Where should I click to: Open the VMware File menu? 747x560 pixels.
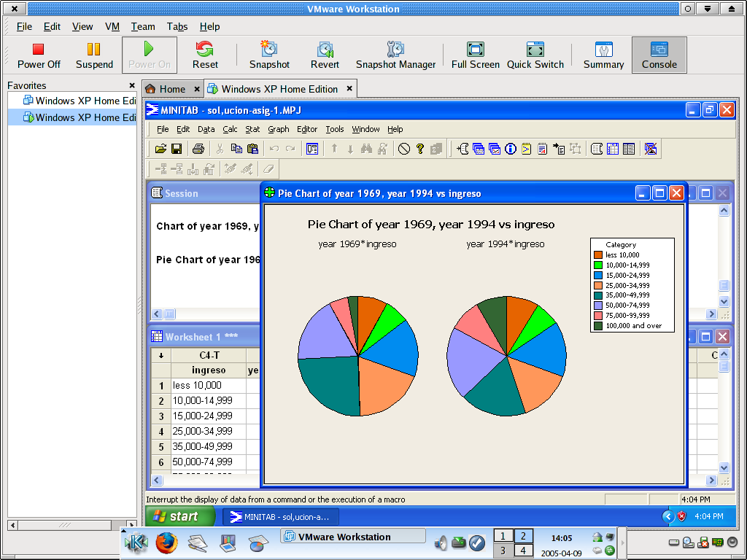coord(24,27)
